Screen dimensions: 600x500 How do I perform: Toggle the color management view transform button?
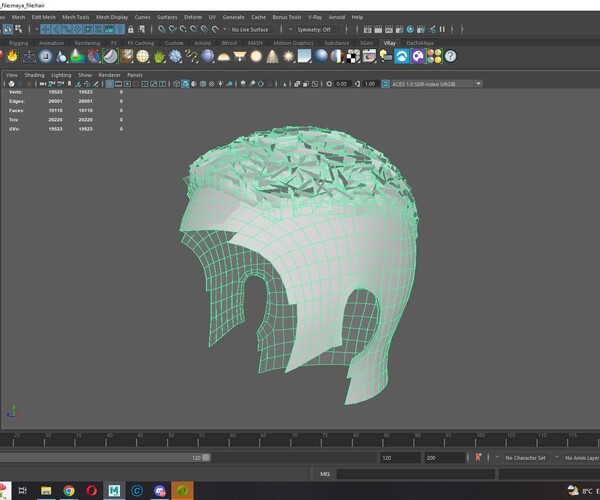(x=386, y=84)
